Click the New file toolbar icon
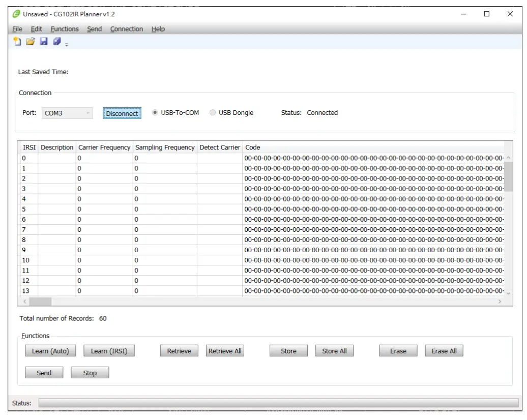 tap(17, 41)
